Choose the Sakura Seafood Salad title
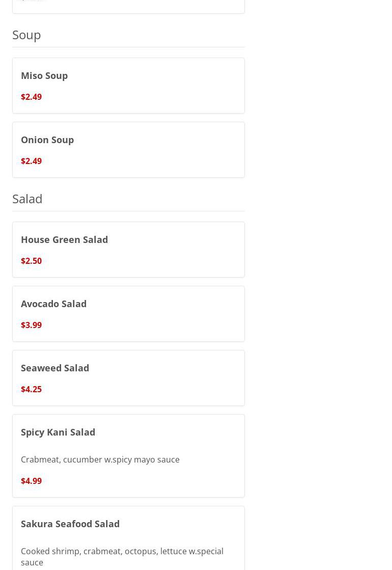Screen dimensions: 392x570 (70, 524)
